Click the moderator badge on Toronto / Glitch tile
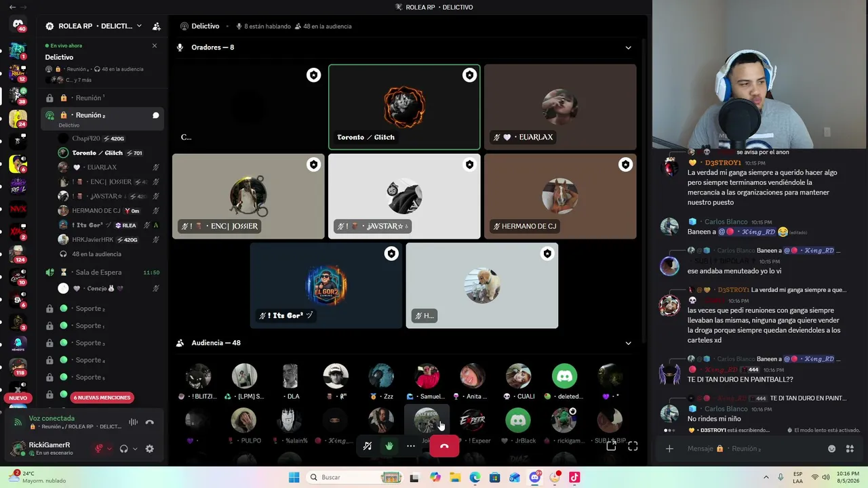Viewport: 868px width, 488px height. (469, 75)
